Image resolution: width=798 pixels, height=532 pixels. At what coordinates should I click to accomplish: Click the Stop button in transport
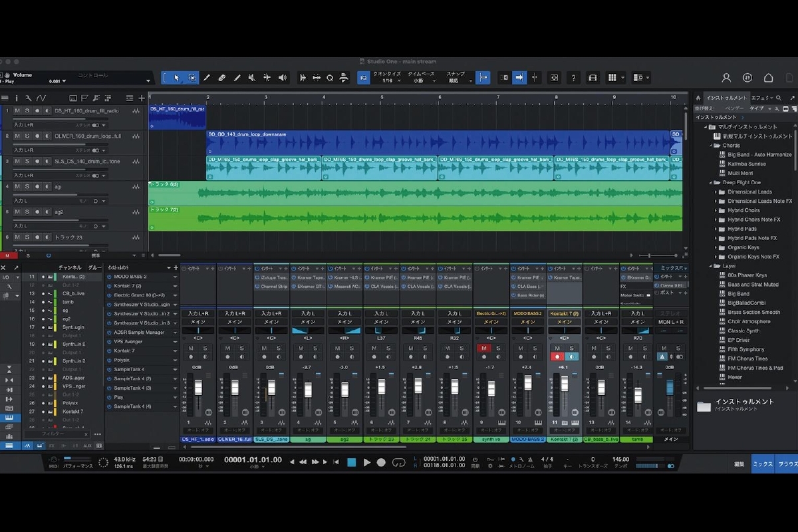click(352, 462)
